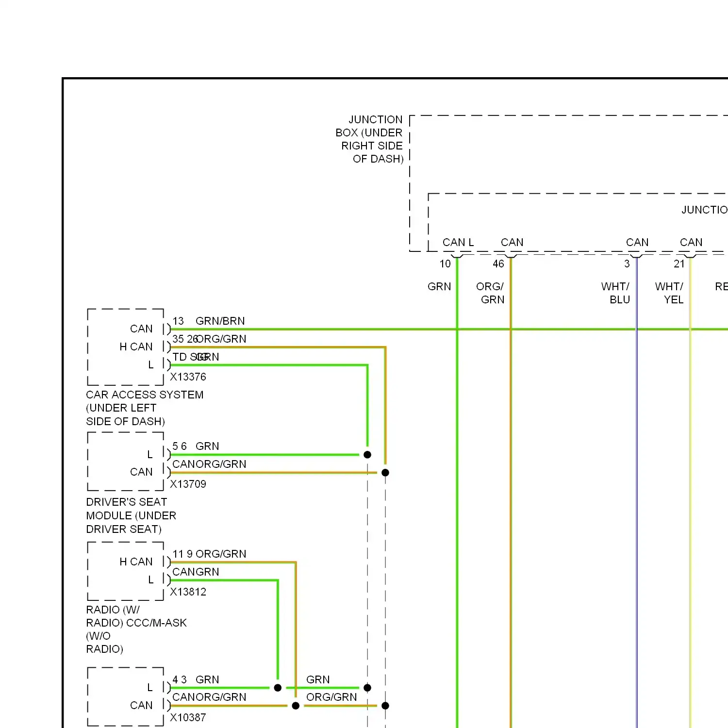Click pin number 13 on the GRN/BRN wire
728x728 pixels.
(178, 321)
